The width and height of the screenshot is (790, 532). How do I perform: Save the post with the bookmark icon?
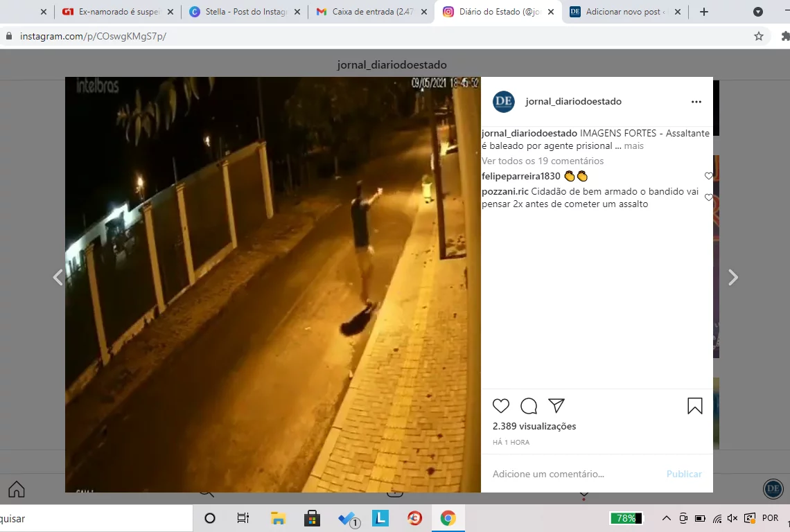pyautogui.click(x=695, y=406)
